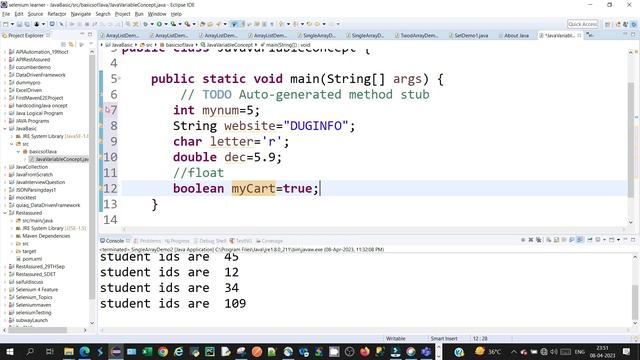Open the Window menu

pyautogui.click(x=157, y=14)
